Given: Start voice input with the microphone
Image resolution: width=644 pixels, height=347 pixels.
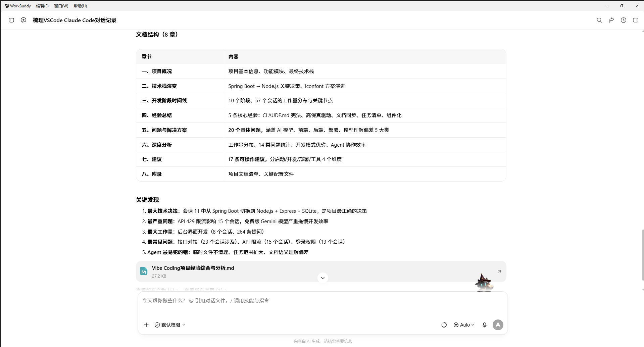Looking at the screenshot, I should 485,325.
